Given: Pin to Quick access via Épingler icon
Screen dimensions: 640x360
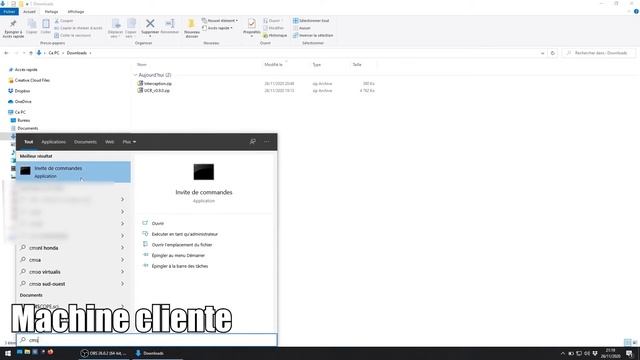Looking at the screenshot, I should point(13,28).
